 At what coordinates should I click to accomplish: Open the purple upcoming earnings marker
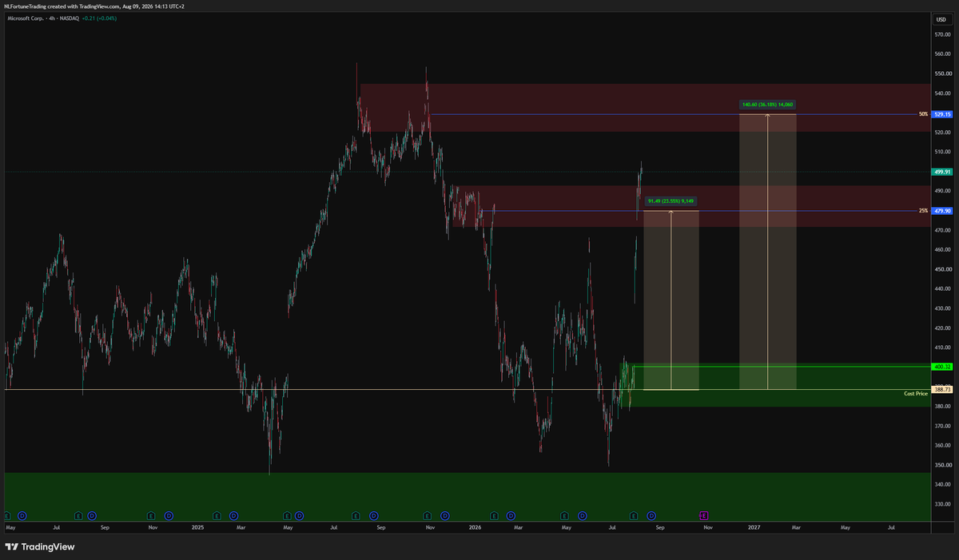[704, 516]
